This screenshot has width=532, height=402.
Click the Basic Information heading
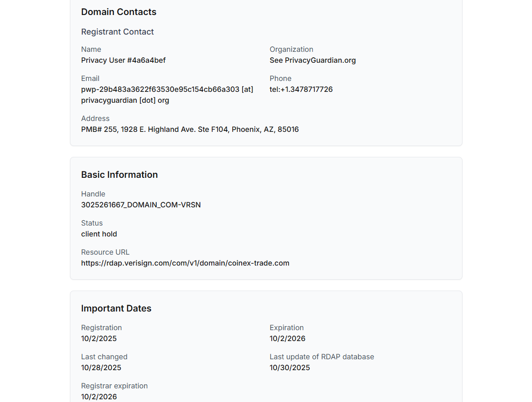pyautogui.click(x=119, y=175)
